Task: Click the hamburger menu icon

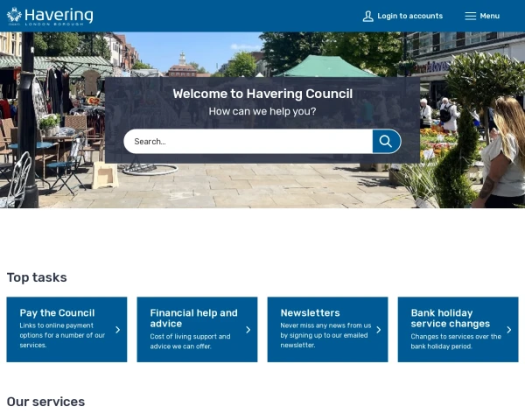Action: click(x=470, y=16)
